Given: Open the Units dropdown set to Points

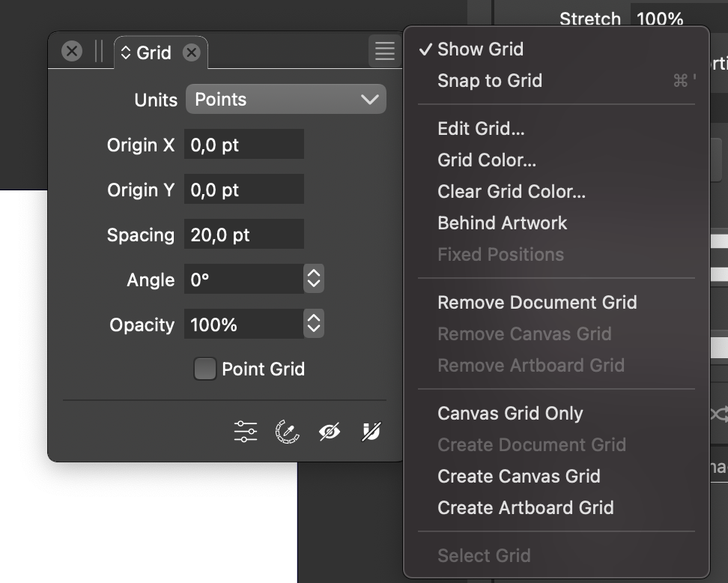Looking at the screenshot, I should click(x=286, y=100).
